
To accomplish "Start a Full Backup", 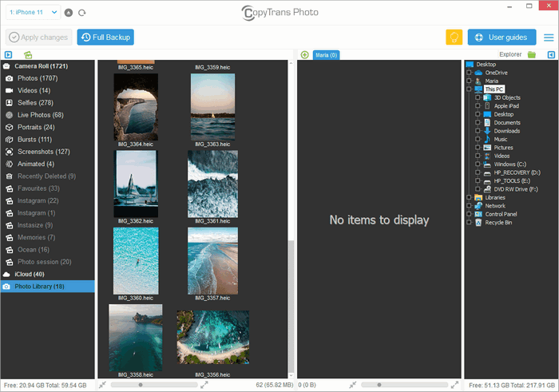I will (105, 37).
